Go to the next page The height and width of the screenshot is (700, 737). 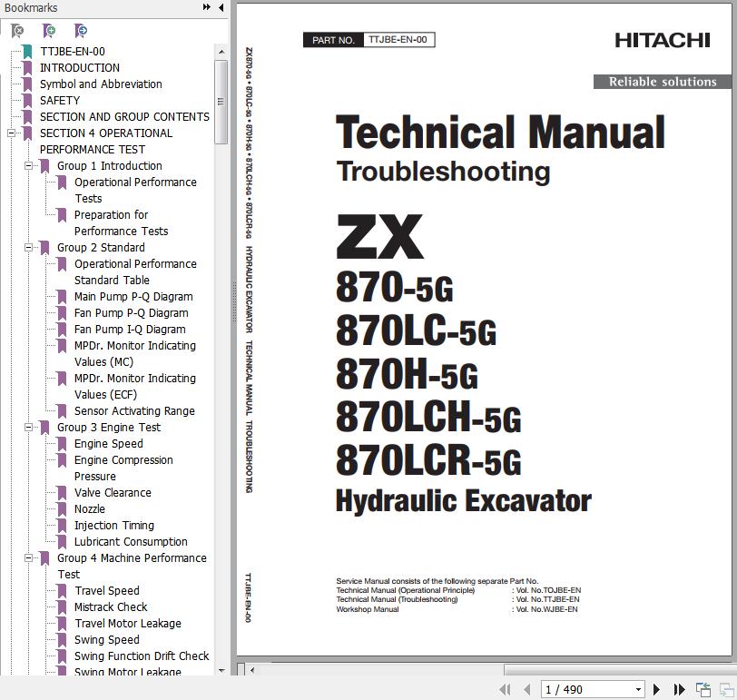point(656,690)
